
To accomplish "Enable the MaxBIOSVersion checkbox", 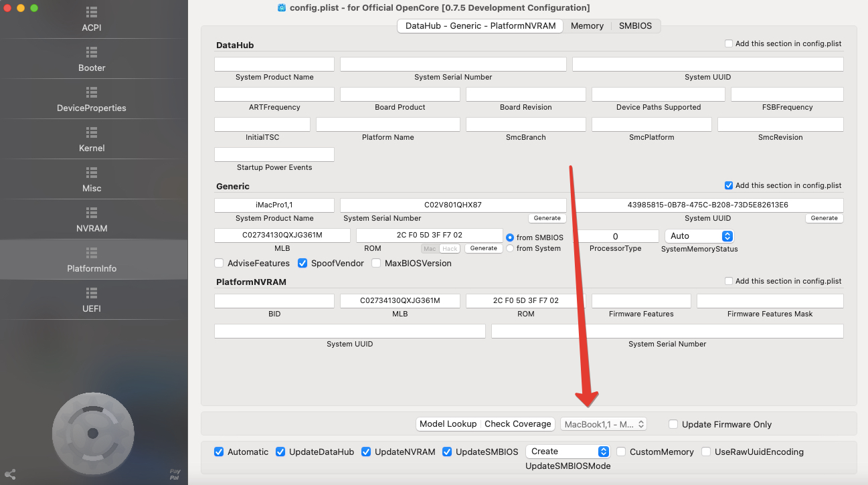I will [x=376, y=263].
